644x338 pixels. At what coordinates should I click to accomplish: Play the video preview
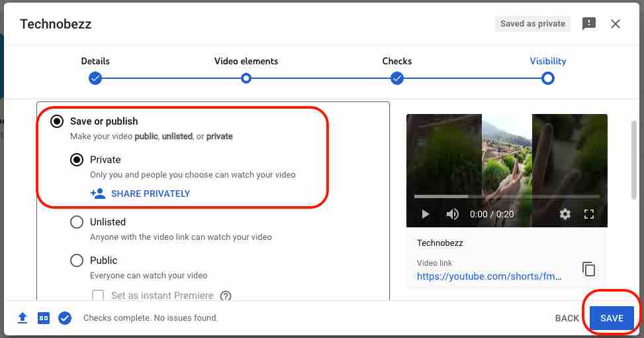[425, 214]
